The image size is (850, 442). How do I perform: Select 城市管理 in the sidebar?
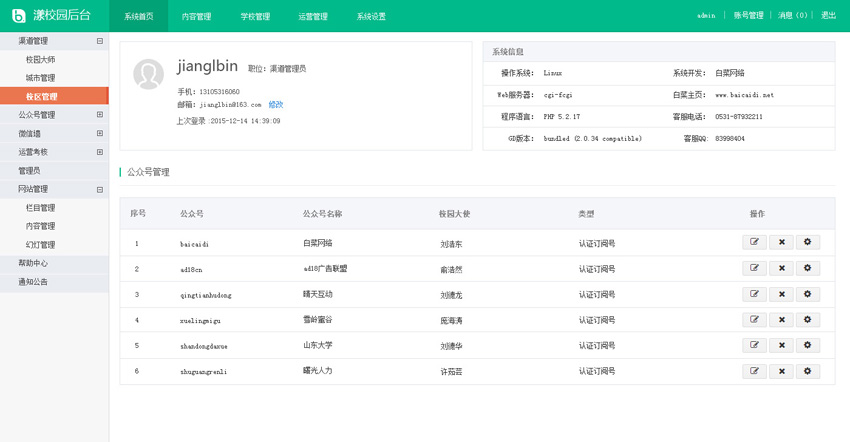[x=41, y=78]
